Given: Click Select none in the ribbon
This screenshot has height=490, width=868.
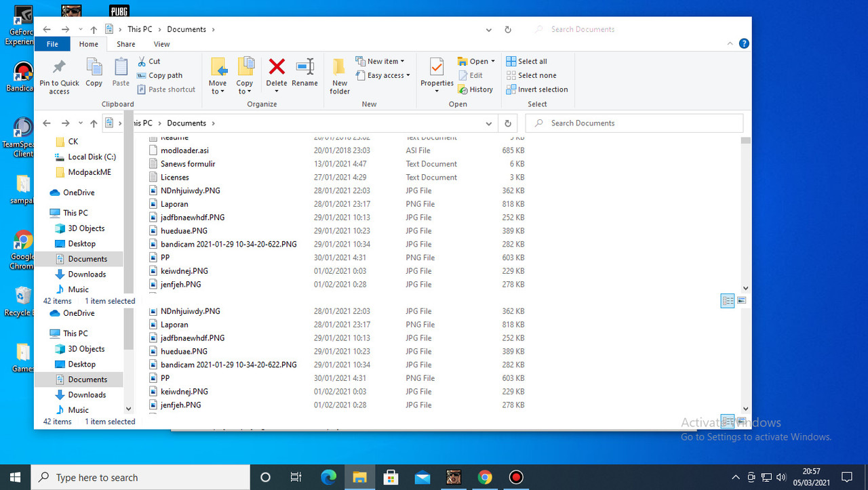Looking at the screenshot, I should (532, 75).
